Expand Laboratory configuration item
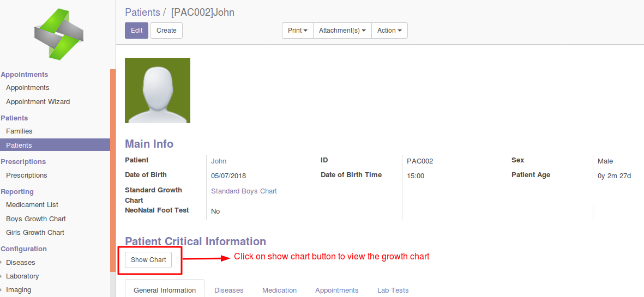 (x=22, y=276)
